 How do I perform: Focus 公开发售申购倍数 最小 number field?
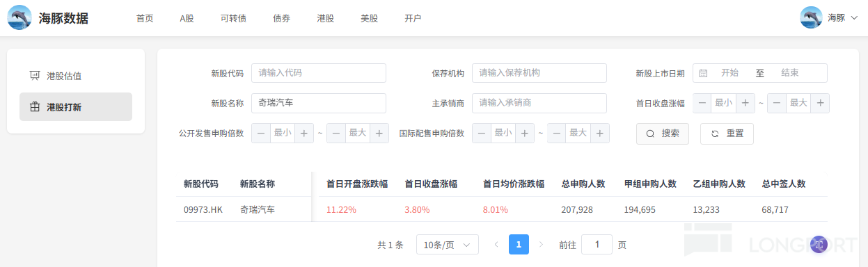[283, 133]
